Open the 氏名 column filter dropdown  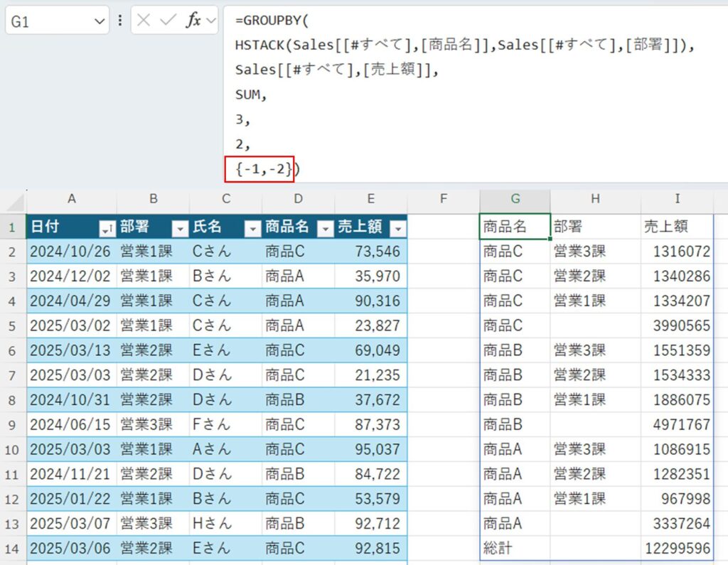(x=252, y=228)
